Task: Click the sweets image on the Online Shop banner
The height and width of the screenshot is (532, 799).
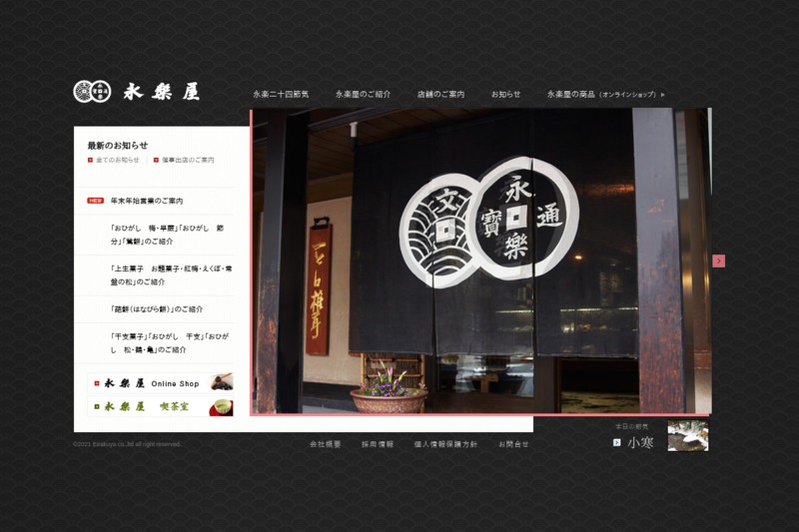Action: [222, 382]
